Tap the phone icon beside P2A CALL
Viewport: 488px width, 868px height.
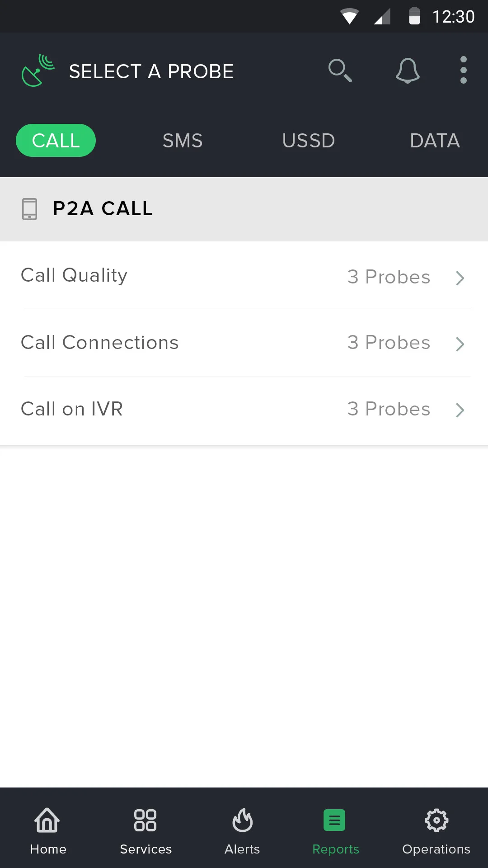coord(30,209)
